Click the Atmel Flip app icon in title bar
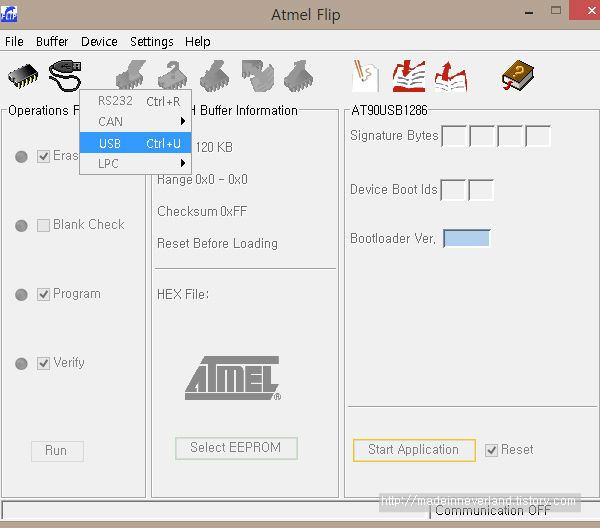Viewport: 600px width, 528px height. (9, 14)
